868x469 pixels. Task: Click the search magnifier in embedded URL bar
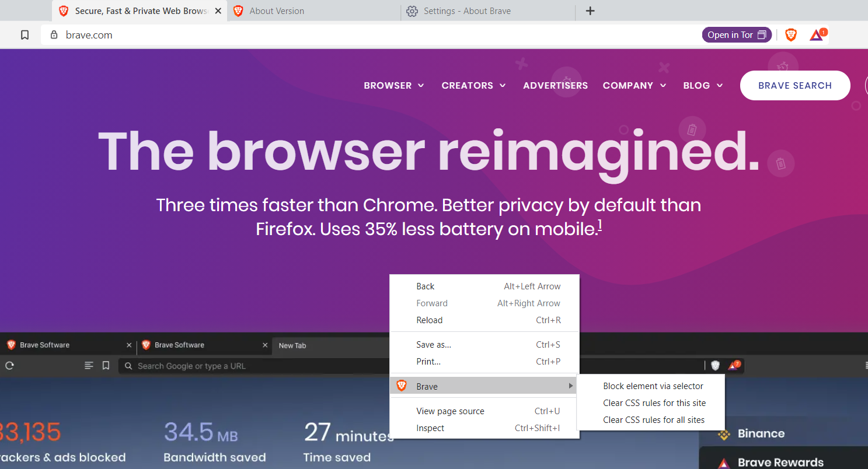coord(128,366)
